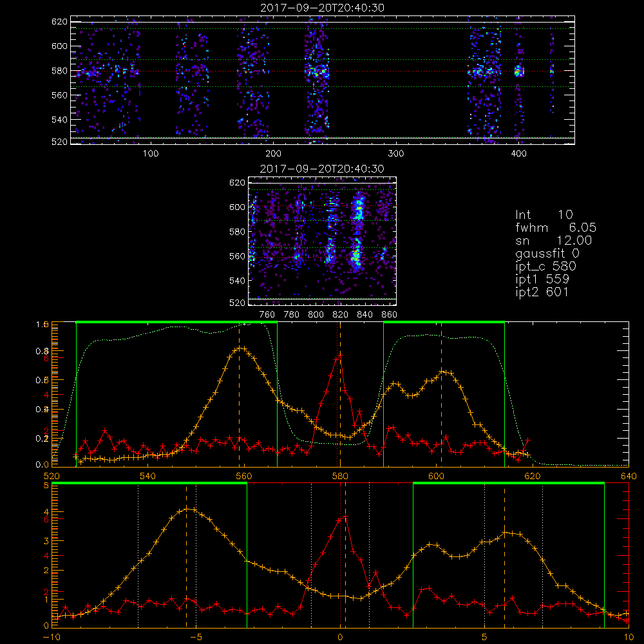644x644 pixels.
Task: Click the top spectrogram title 2017-09-20T20:40:30
Action: coord(322,8)
